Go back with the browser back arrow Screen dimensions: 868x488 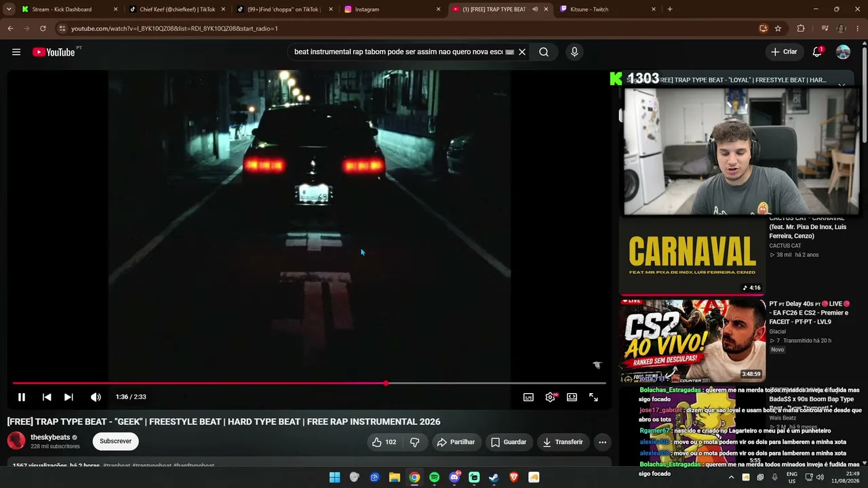(x=10, y=28)
